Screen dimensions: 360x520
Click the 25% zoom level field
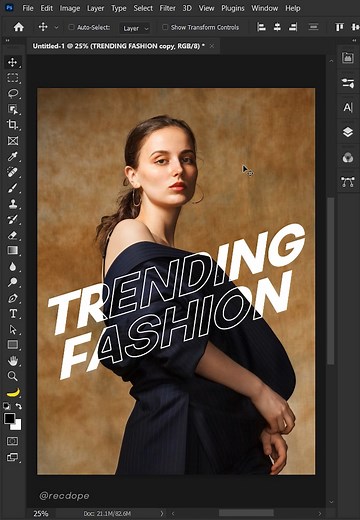[x=41, y=514]
